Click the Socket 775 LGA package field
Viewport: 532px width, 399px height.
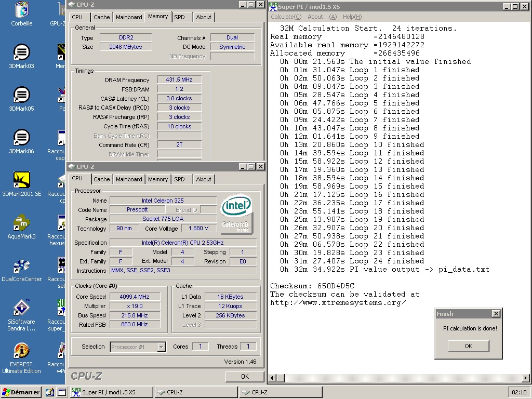163,219
